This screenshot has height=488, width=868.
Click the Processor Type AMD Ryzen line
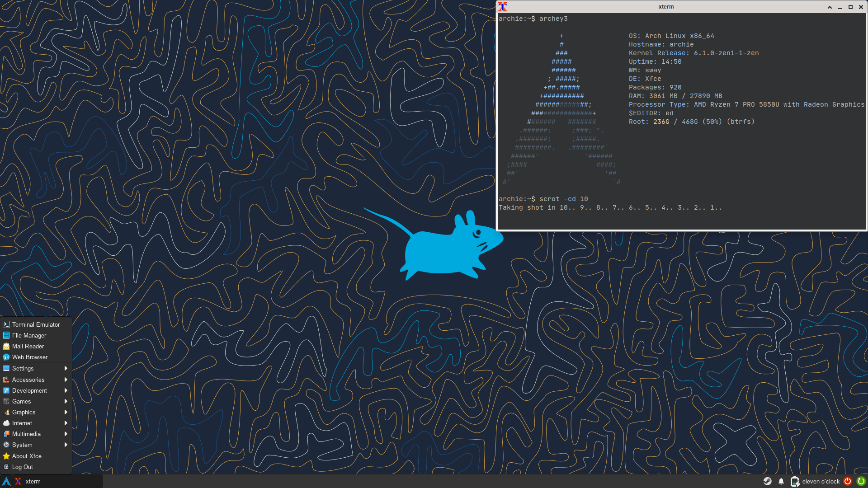coord(746,104)
